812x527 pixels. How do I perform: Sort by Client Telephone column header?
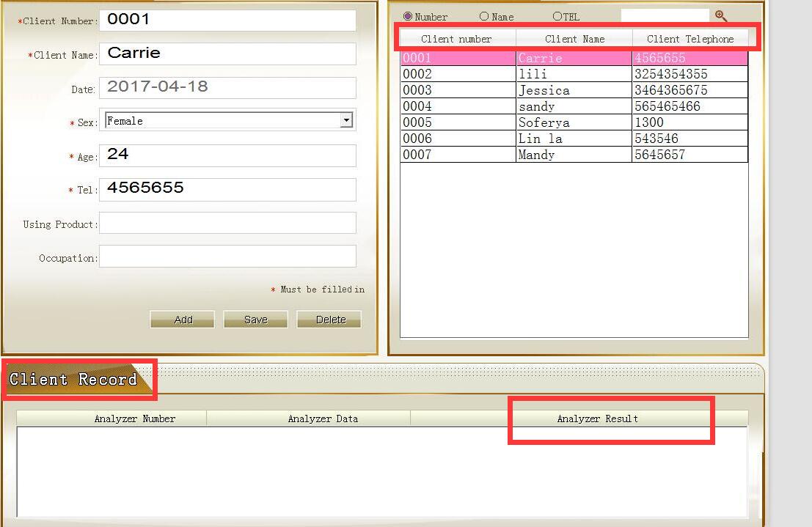pyautogui.click(x=690, y=39)
